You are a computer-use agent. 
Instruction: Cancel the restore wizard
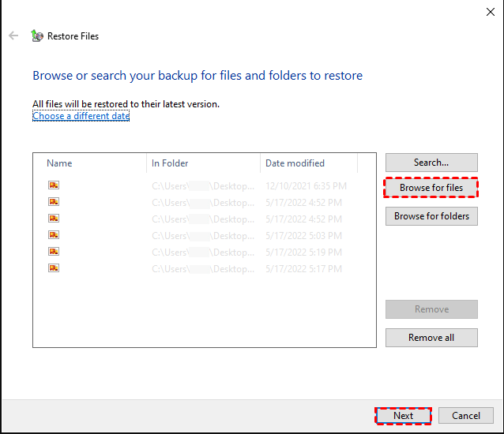pos(466,416)
